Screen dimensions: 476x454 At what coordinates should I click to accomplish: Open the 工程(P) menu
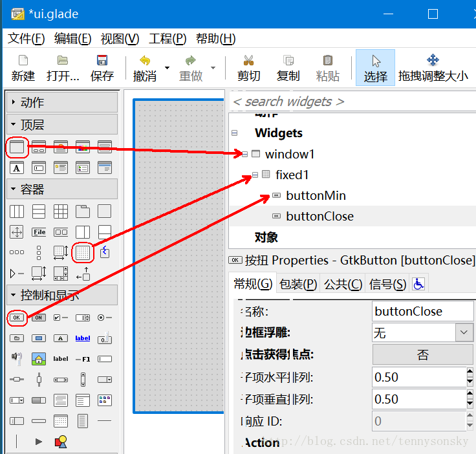point(168,39)
